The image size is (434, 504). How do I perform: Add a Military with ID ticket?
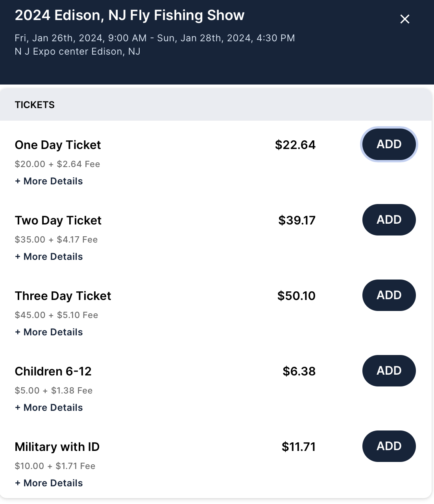389,446
